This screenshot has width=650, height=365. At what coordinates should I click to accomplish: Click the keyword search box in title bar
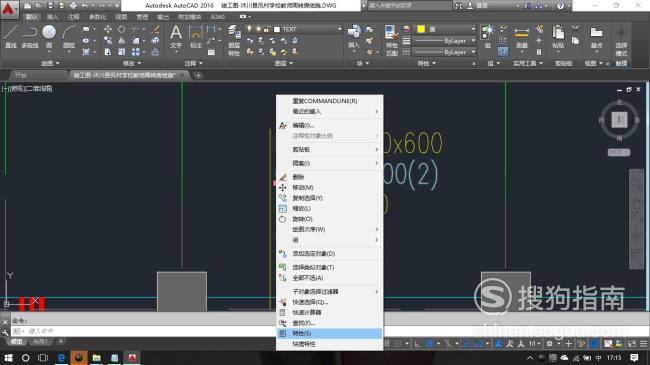point(409,5)
